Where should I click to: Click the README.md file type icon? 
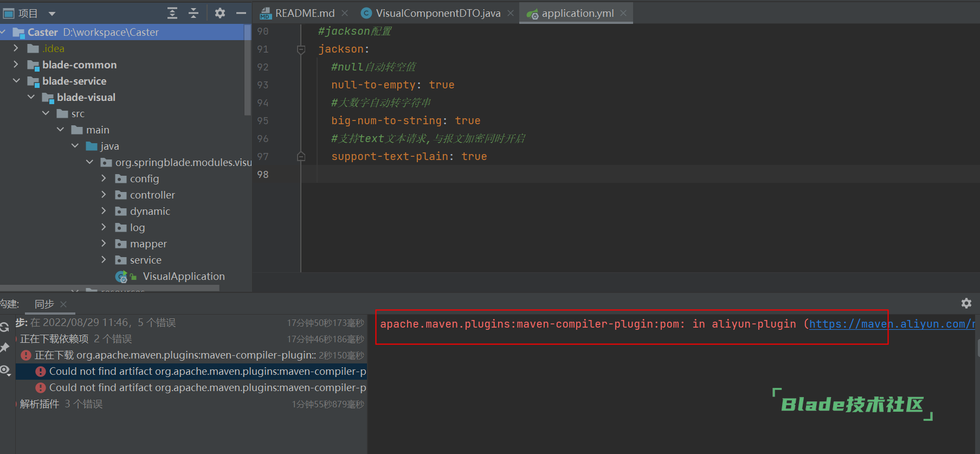pyautogui.click(x=265, y=13)
